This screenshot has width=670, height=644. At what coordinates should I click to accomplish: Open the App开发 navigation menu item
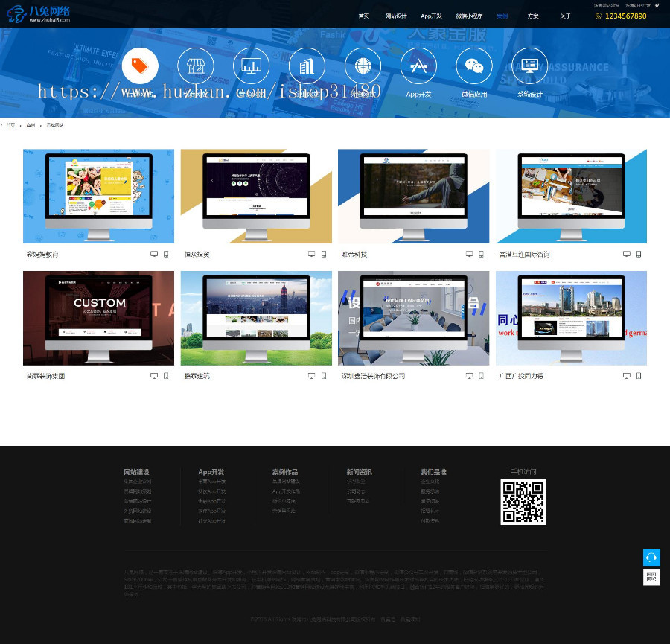point(431,16)
